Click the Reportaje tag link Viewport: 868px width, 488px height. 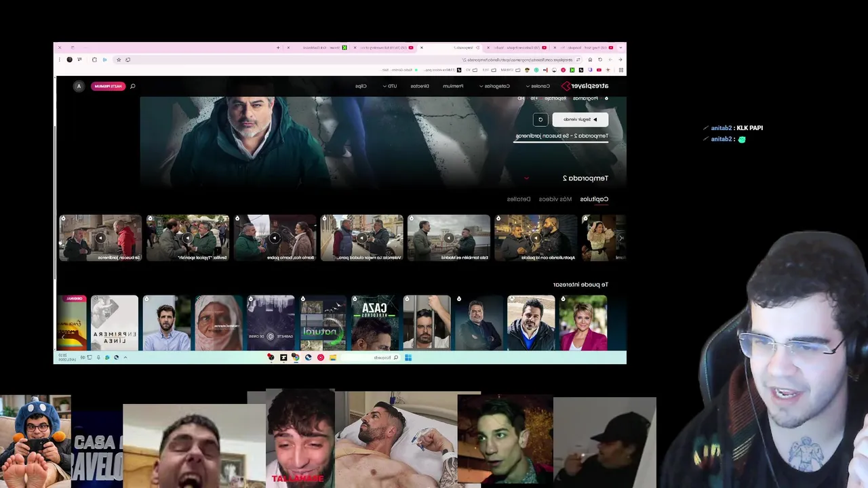tap(555, 98)
